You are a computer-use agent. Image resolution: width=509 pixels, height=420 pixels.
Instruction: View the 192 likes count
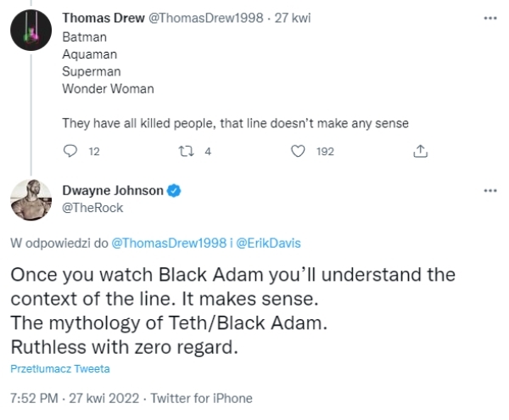pyautogui.click(x=324, y=151)
